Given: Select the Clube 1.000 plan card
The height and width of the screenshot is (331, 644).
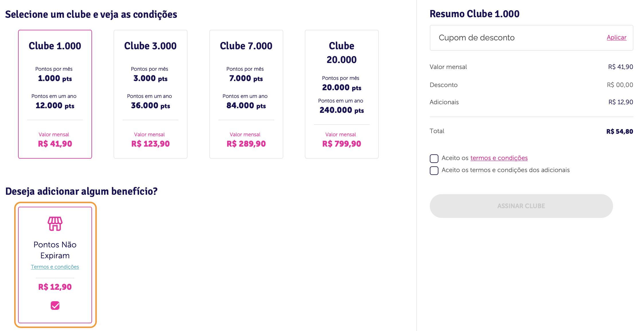Looking at the screenshot, I should [x=55, y=94].
